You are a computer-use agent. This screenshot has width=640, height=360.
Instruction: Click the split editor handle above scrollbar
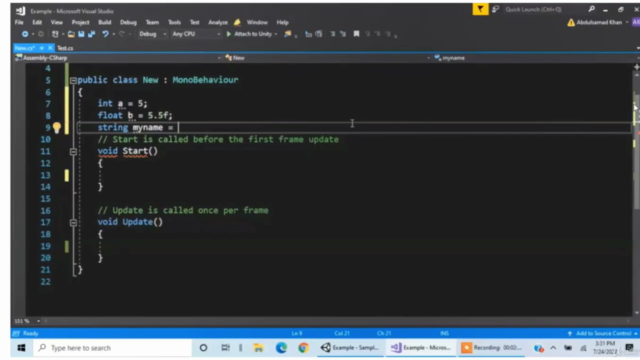click(636, 67)
